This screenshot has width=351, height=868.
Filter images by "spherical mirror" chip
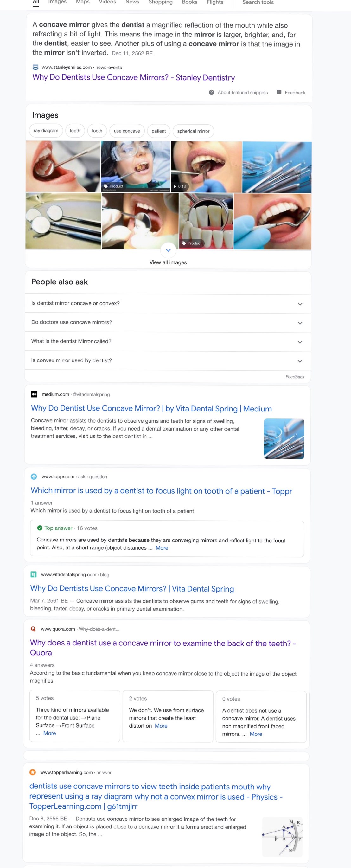(x=193, y=131)
